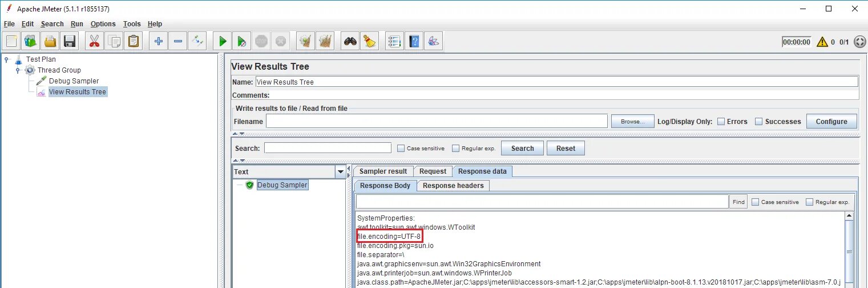The height and width of the screenshot is (288, 868).
Task: Switch to Response headers sub-tab
Action: (453, 185)
